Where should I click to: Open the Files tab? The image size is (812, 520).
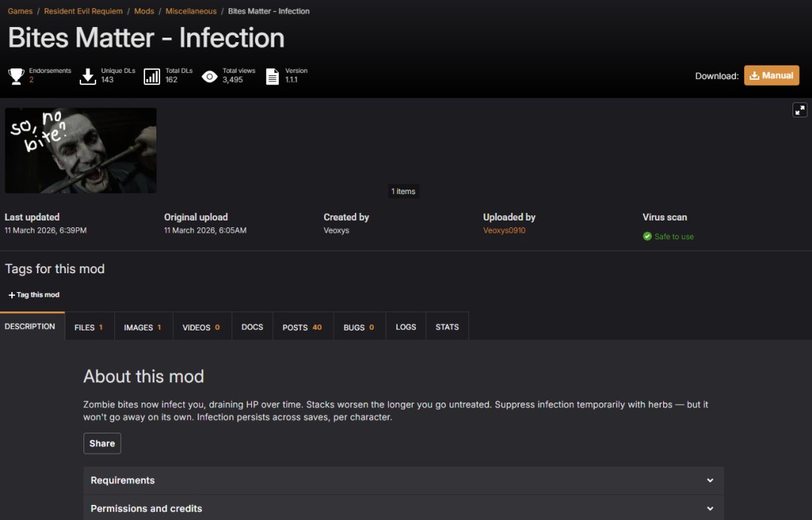tap(89, 327)
